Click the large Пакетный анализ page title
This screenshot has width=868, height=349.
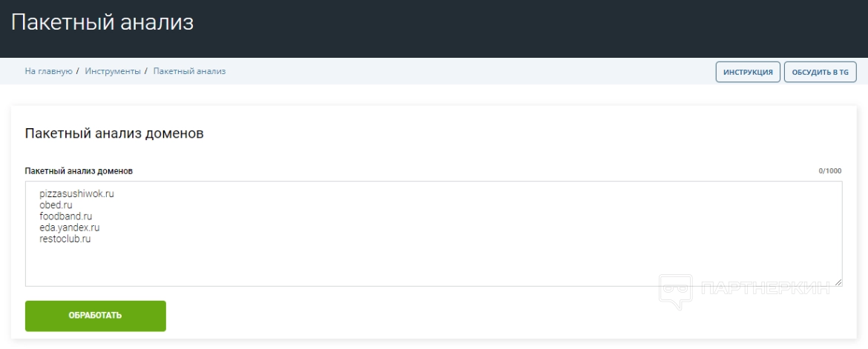click(x=102, y=22)
